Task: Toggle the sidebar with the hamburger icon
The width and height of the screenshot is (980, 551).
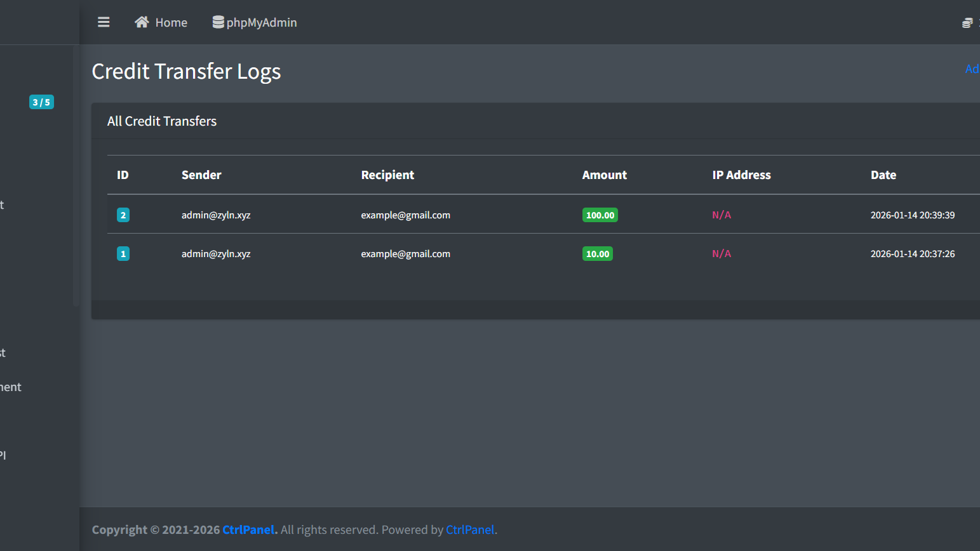Action: (x=104, y=22)
